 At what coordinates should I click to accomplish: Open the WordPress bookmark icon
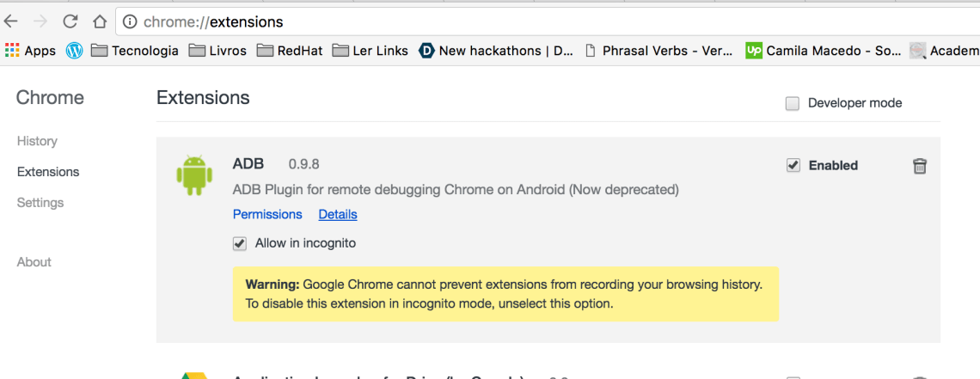coord(75,51)
